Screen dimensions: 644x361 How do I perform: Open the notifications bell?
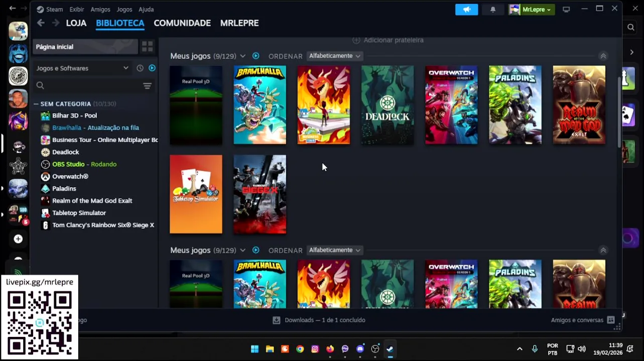click(493, 10)
